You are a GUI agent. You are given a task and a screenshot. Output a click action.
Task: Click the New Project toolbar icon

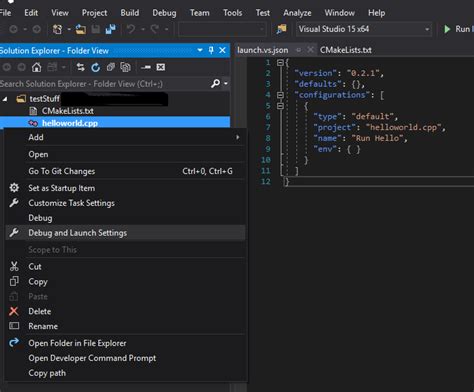tap(57, 29)
